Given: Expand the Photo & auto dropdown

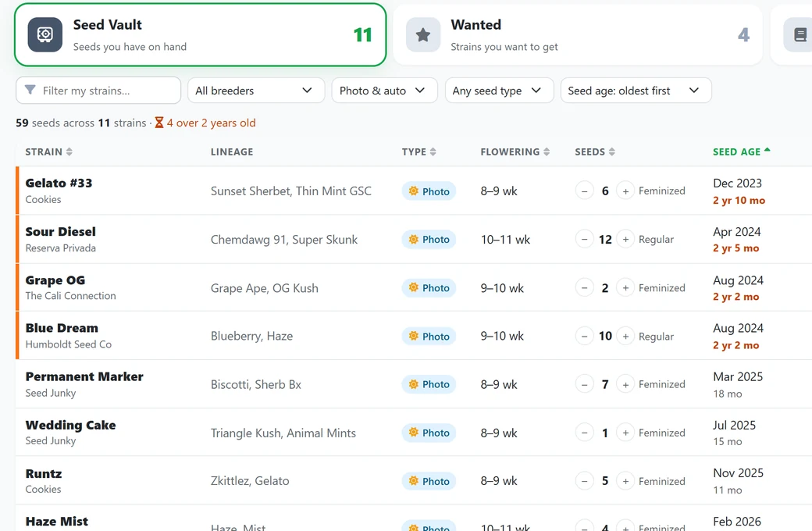Looking at the screenshot, I should pos(384,90).
